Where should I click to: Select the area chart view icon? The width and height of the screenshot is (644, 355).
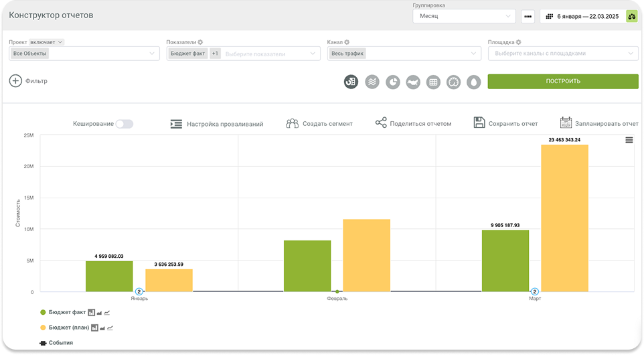(372, 82)
